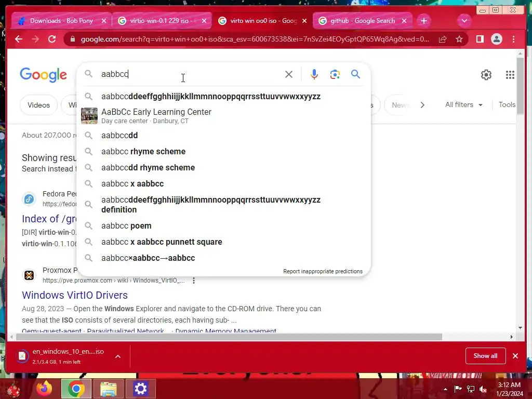Viewport: 532px width, 399px height.
Task: Close the Downloads - Bob Pony tab
Action: 104,21
